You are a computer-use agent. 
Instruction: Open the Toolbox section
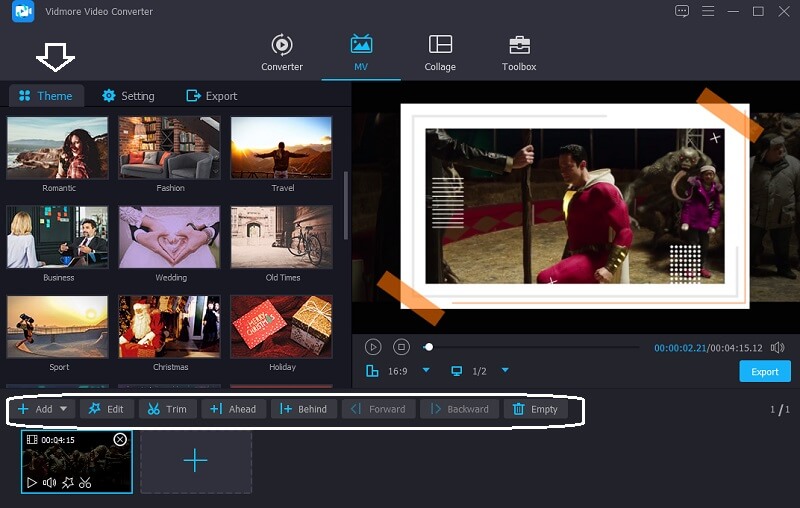pyautogui.click(x=519, y=53)
